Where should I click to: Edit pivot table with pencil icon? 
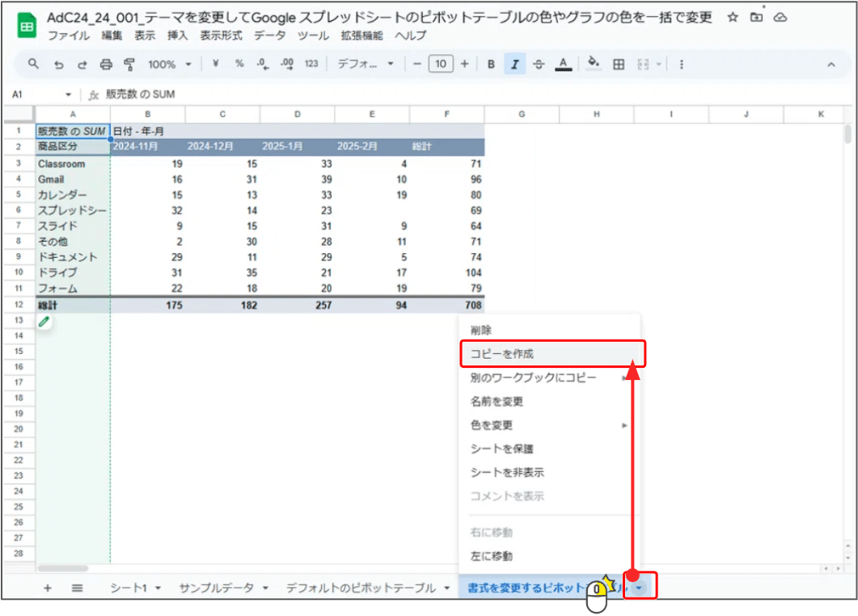coord(44,322)
